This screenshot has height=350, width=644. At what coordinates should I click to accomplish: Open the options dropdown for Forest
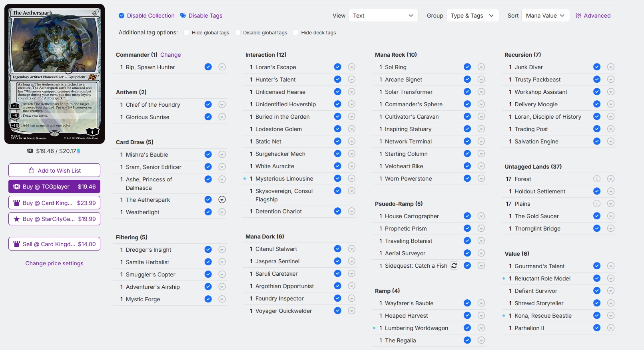point(611,179)
